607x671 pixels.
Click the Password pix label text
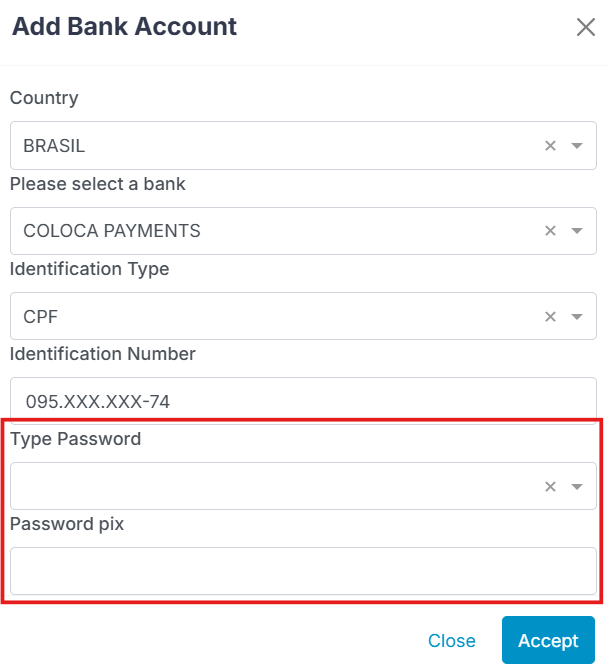[67, 524]
